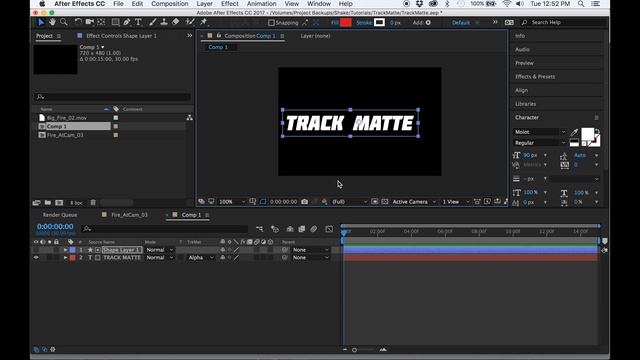Open the 1 View layout dropdown
The height and width of the screenshot is (360, 640).
click(455, 202)
